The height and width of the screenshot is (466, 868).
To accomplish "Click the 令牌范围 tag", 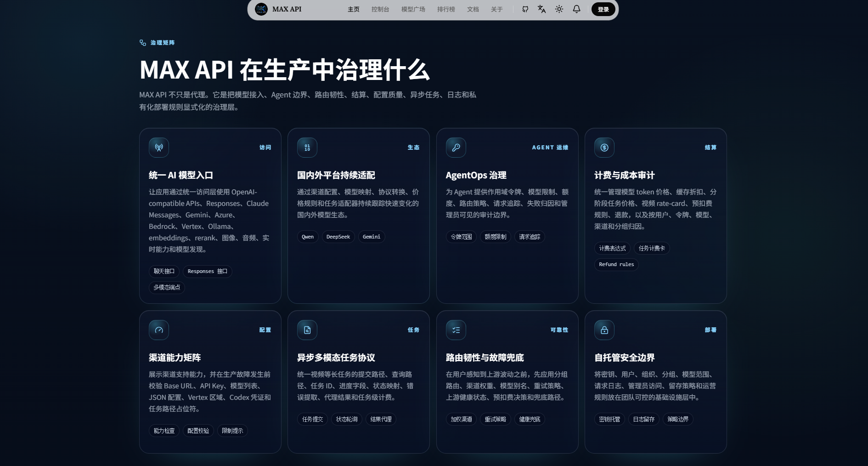I will [461, 237].
